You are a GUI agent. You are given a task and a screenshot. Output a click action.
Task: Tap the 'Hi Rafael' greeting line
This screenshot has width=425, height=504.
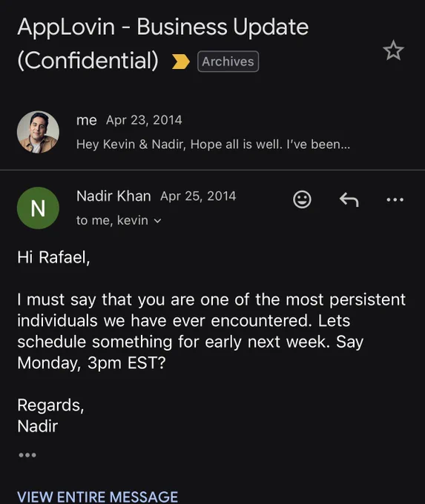53,257
